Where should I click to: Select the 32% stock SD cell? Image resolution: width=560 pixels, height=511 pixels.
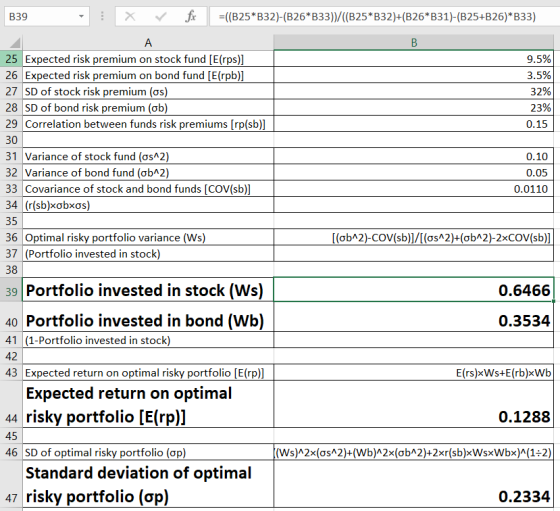point(414,91)
